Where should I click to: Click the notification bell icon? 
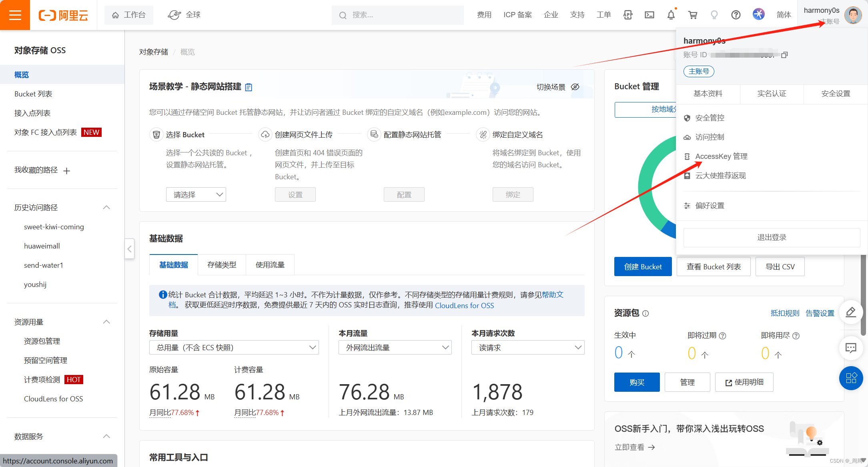click(671, 15)
